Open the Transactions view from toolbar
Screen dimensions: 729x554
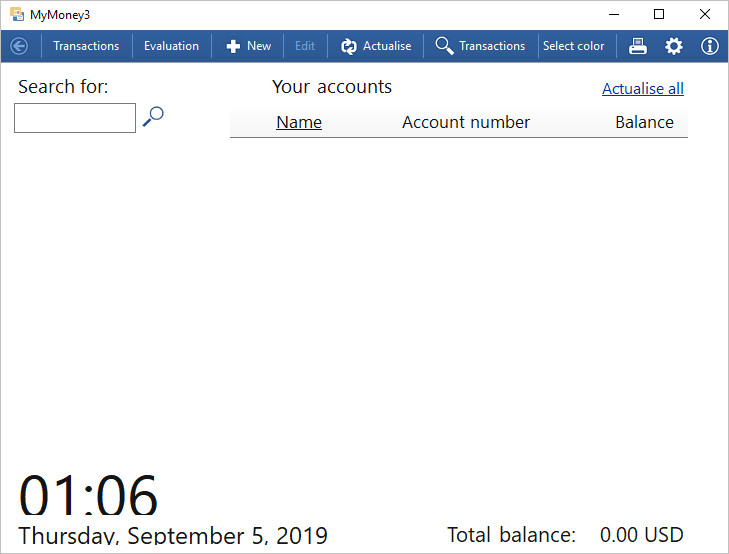86,46
